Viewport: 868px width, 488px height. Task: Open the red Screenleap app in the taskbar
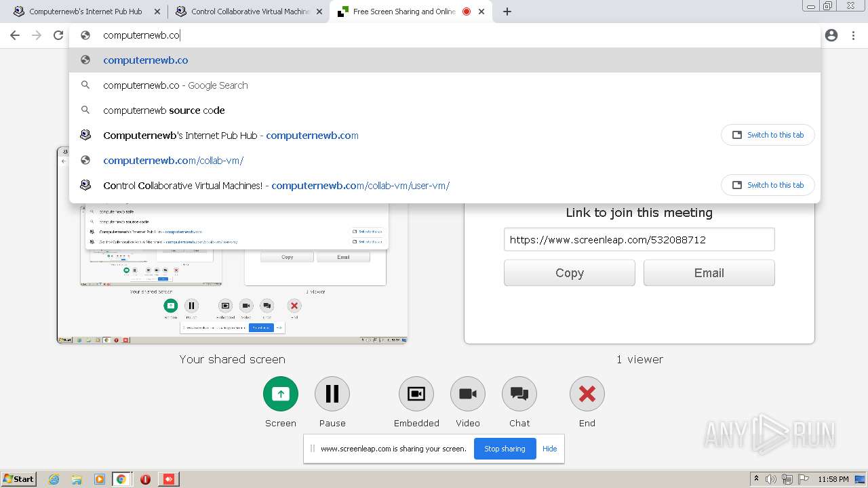coord(169,479)
